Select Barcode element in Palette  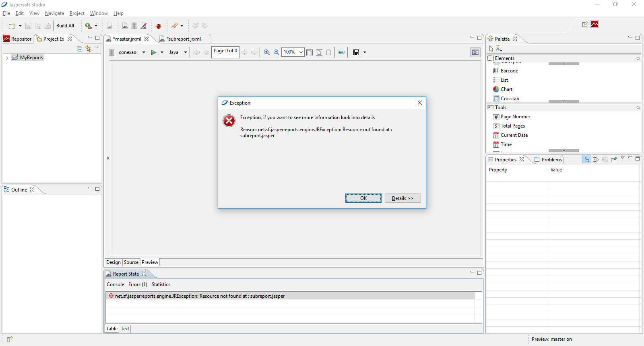coord(506,71)
